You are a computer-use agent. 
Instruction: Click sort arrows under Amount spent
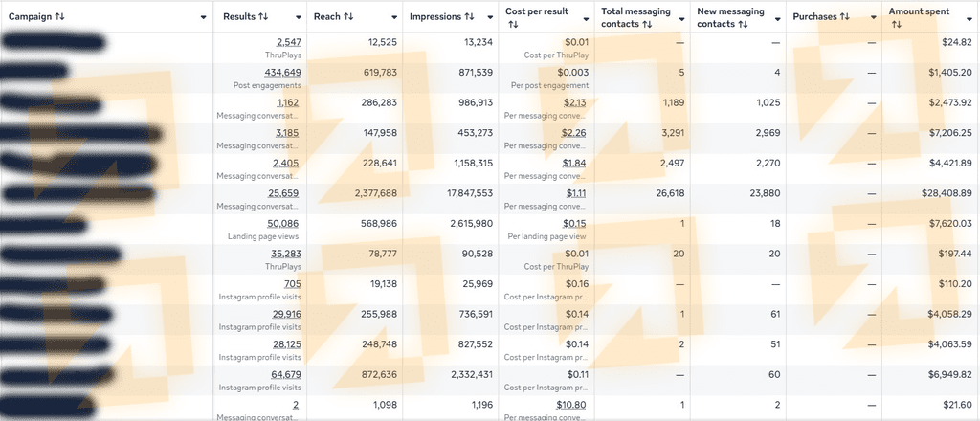896,24
